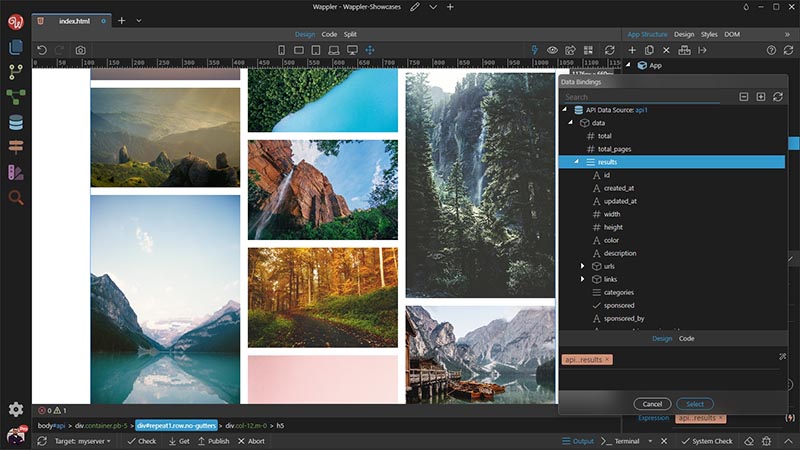The height and width of the screenshot is (450, 800).
Task: Switch to the Styles tab
Action: coord(709,34)
